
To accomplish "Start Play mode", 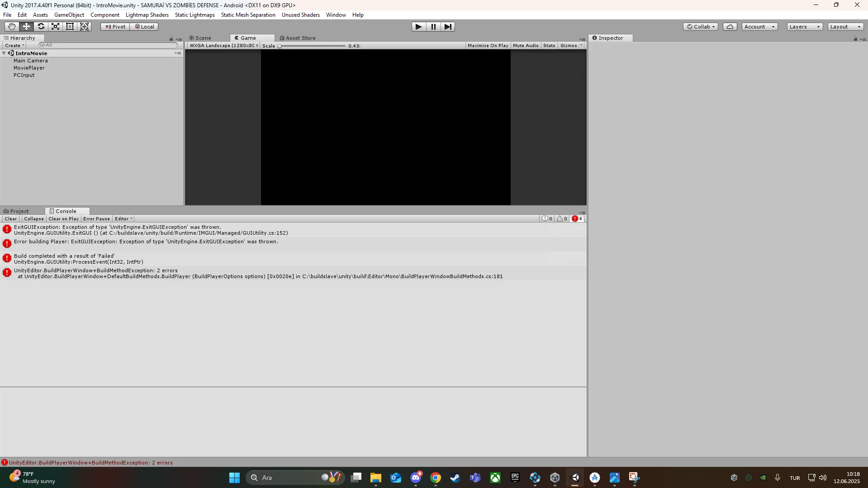I will click(x=419, y=27).
